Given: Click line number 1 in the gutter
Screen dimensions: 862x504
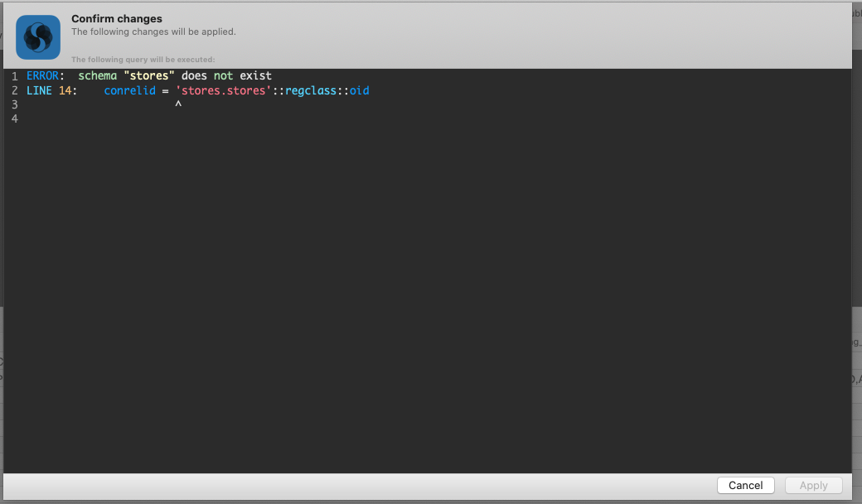Looking at the screenshot, I should (14, 75).
